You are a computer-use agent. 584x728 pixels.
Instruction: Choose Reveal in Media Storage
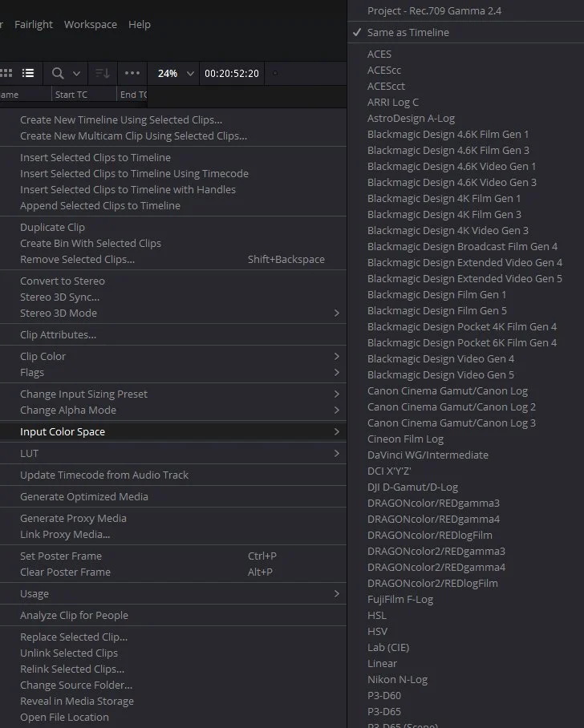pyautogui.click(x=77, y=701)
